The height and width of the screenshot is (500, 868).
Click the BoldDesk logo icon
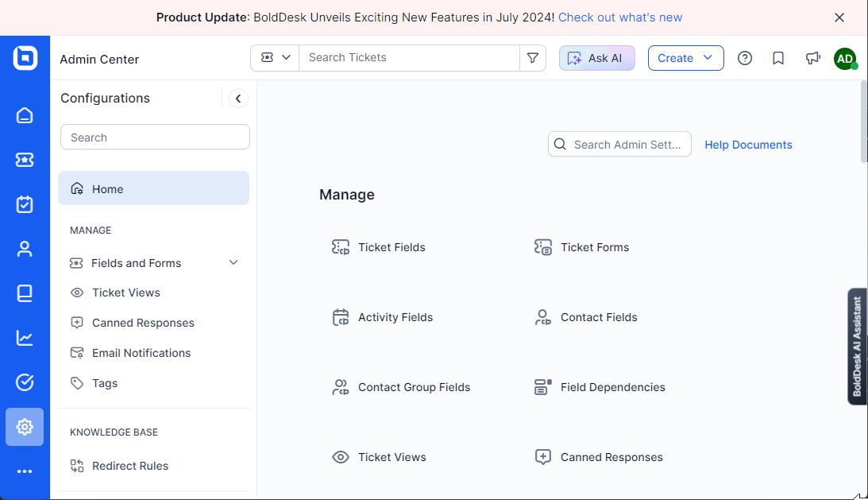pyautogui.click(x=25, y=58)
